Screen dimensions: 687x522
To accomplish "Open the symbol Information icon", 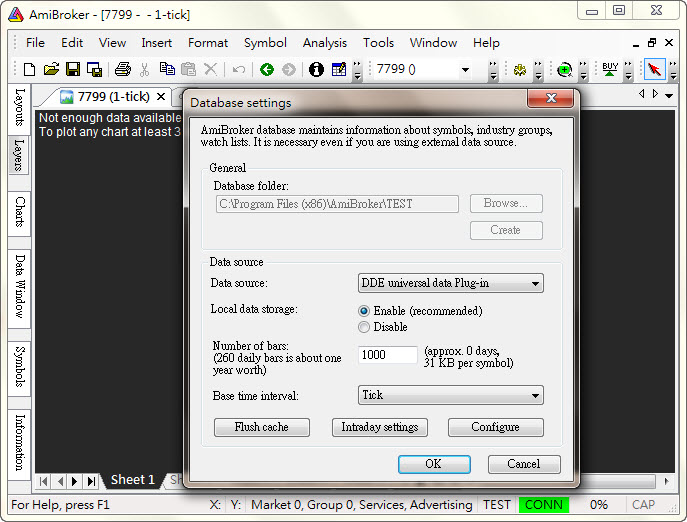I will click(316, 69).
